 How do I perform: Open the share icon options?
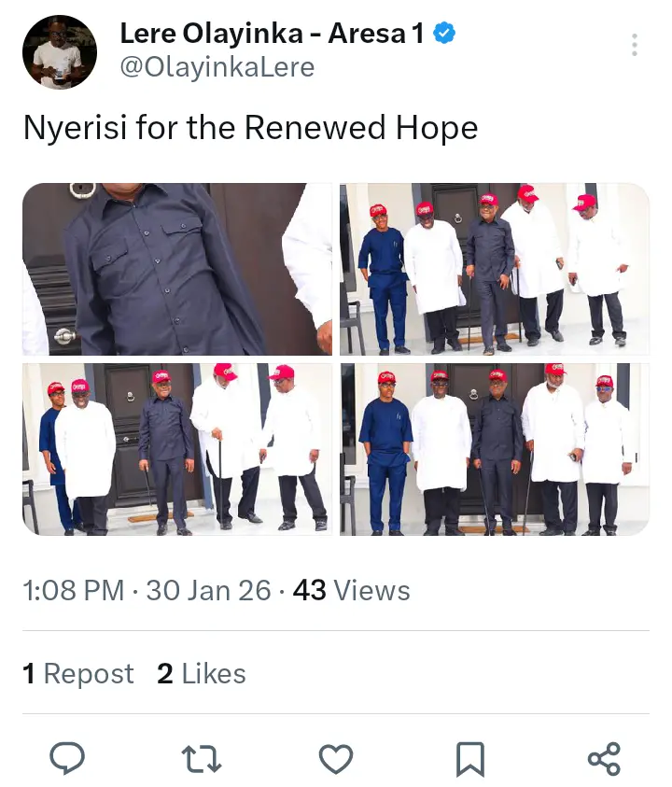(x=605, y=758)
